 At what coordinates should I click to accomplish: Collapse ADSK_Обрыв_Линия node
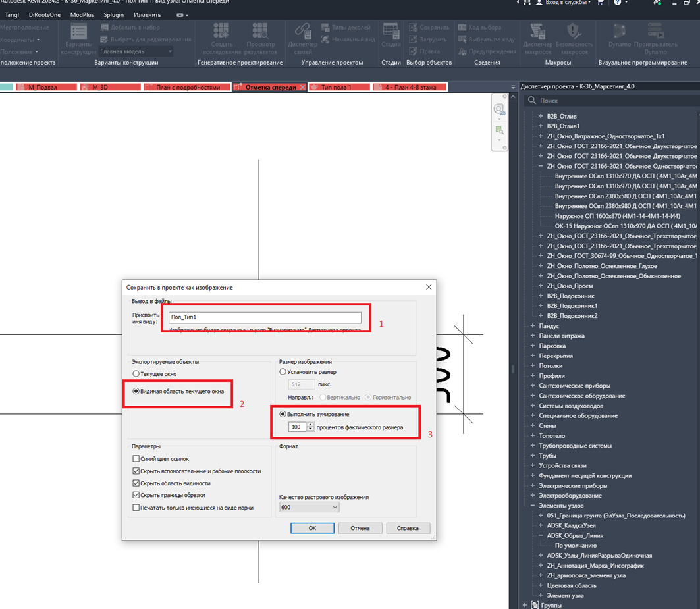pyautogui.click(x=541, y=535)
